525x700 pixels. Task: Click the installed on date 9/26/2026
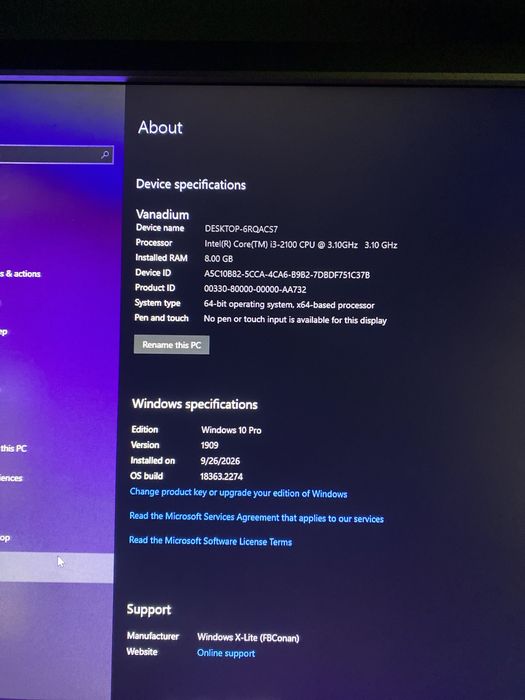point(220,461)
